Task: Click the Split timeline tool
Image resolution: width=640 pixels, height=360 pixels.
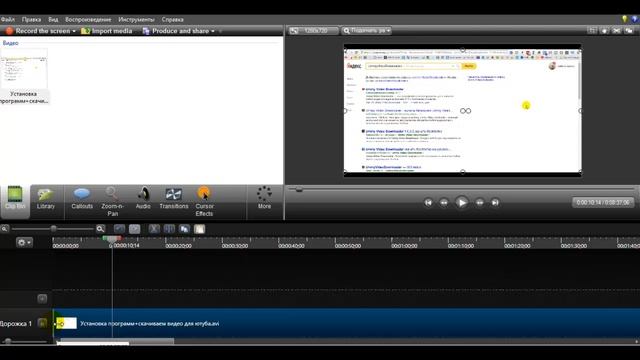Action: click(x=169, y=229)
